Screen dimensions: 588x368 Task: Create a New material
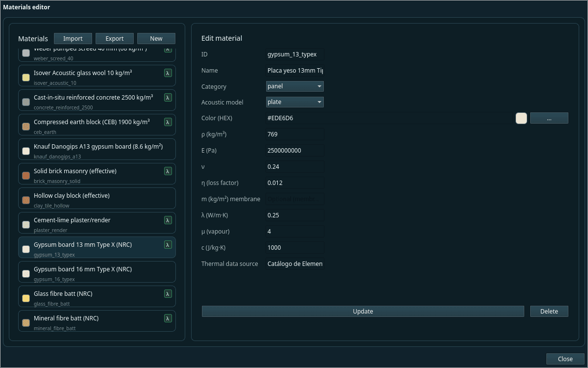pyautogui.click(x=156, y=39)
